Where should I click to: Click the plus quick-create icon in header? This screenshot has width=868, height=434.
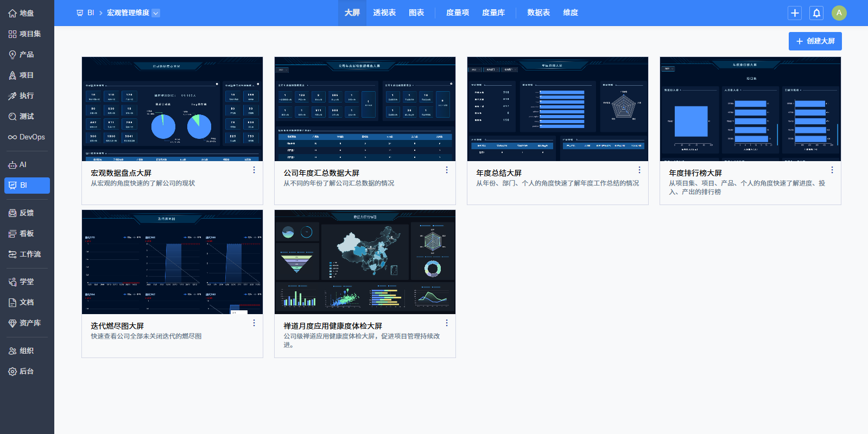coord(795,13)
